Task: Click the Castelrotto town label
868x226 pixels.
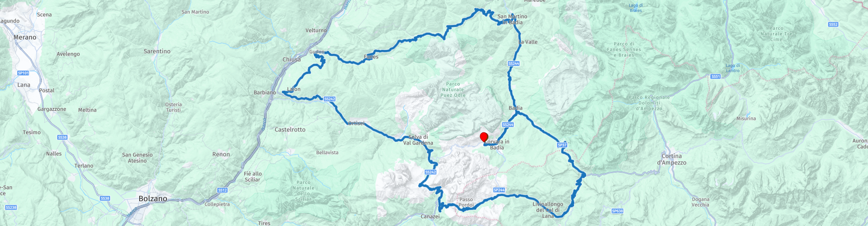Action: pos(290,130)
